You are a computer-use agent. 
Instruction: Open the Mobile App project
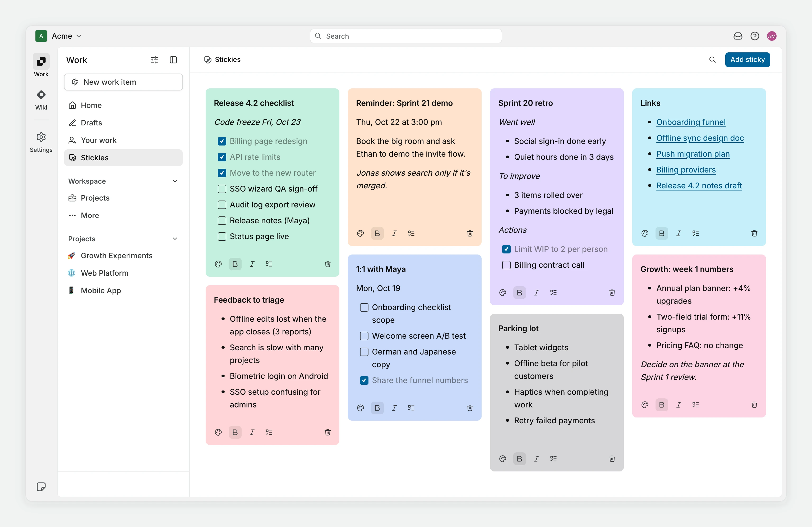click(123, 290)
